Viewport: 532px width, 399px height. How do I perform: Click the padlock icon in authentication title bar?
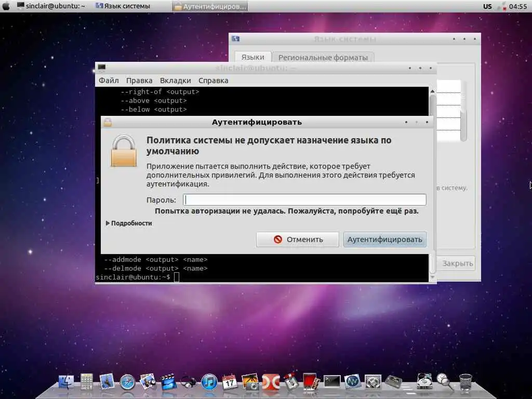coord(108,122)
